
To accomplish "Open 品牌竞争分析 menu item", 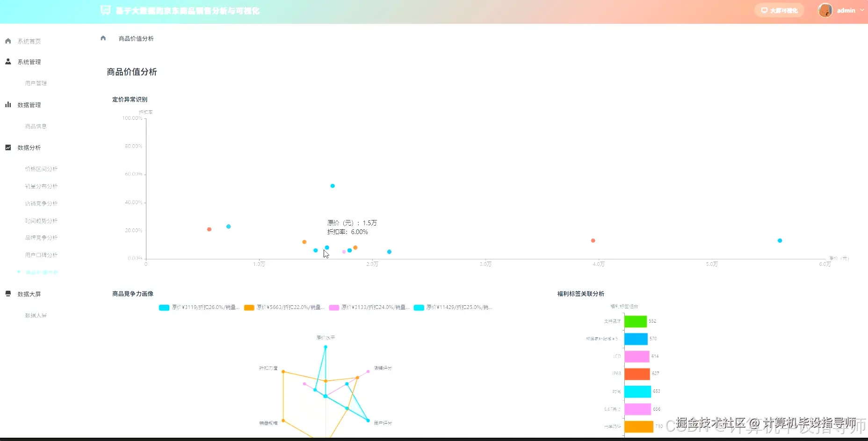I will point(41,238).
